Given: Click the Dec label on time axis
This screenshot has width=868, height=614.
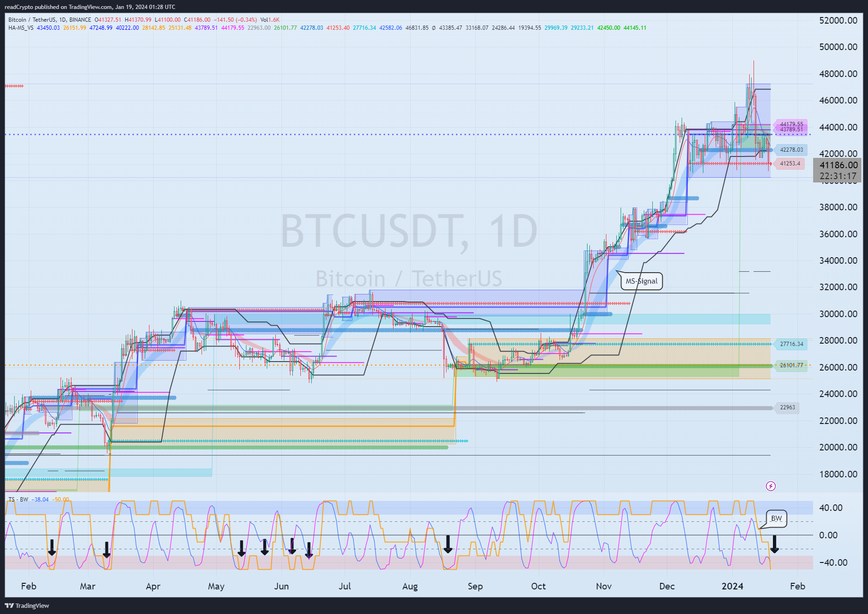Looking at the screenshot, I should point(667,586).
